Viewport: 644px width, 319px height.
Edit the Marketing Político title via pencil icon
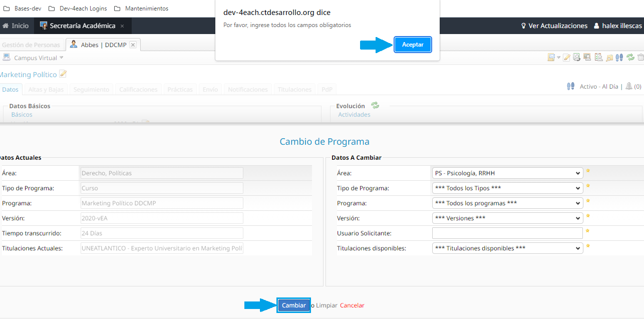[x=63, y=74]
